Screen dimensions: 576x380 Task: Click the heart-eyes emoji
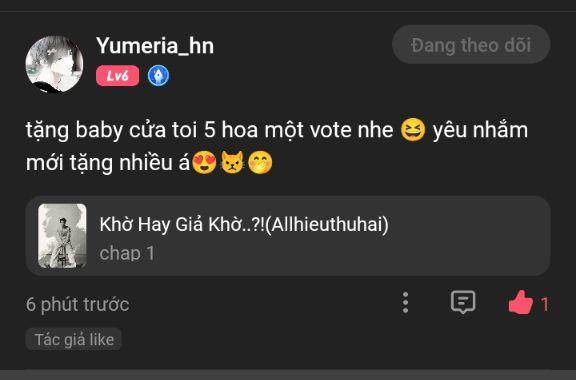204,162
